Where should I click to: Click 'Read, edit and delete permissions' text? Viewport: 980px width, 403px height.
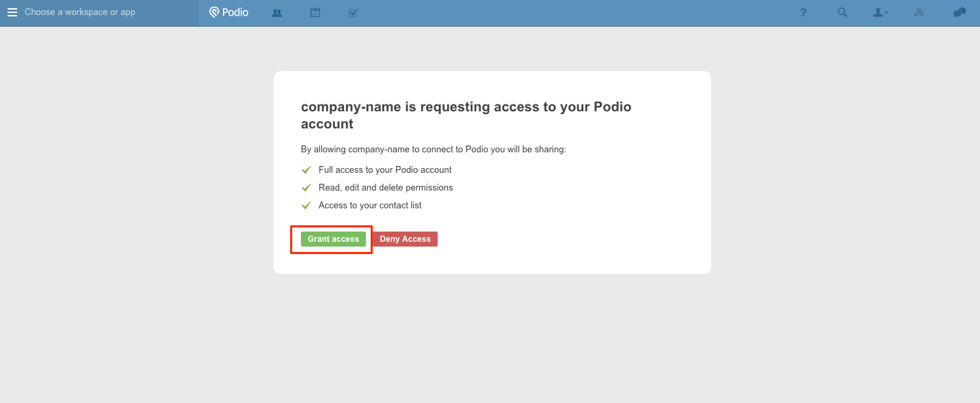386,187
